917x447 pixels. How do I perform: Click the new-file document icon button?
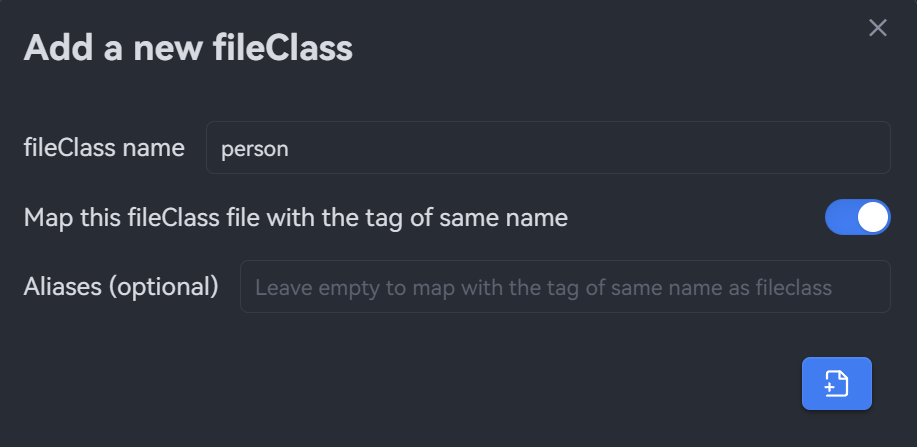836,383
